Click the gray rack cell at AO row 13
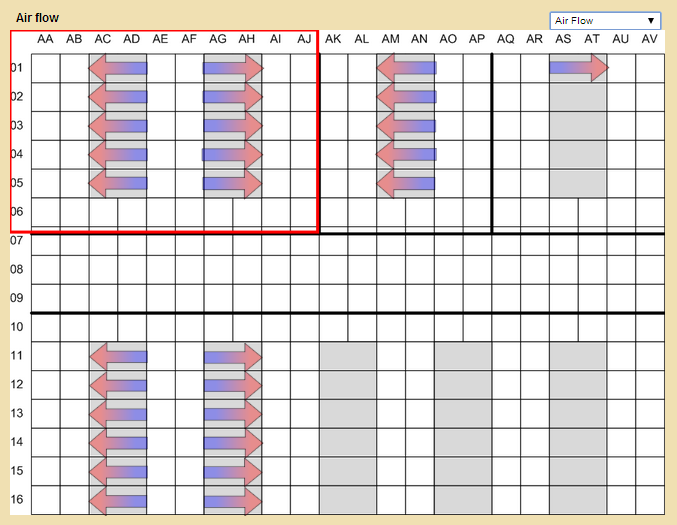 coord(449,414)
